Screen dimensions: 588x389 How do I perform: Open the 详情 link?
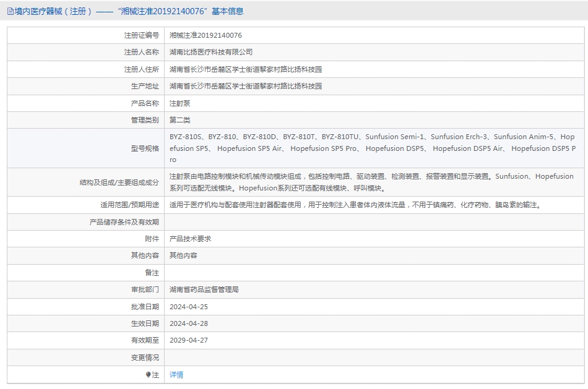pos(176,374)
